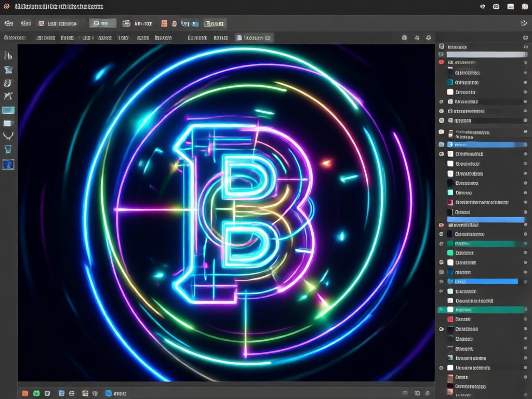Click the orange icon in the bottom bar

25,393
